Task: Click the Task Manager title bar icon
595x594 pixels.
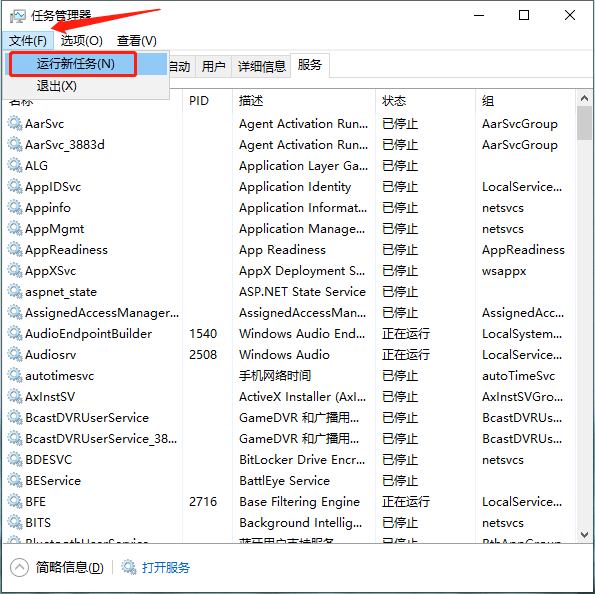Action: point(17,16)
